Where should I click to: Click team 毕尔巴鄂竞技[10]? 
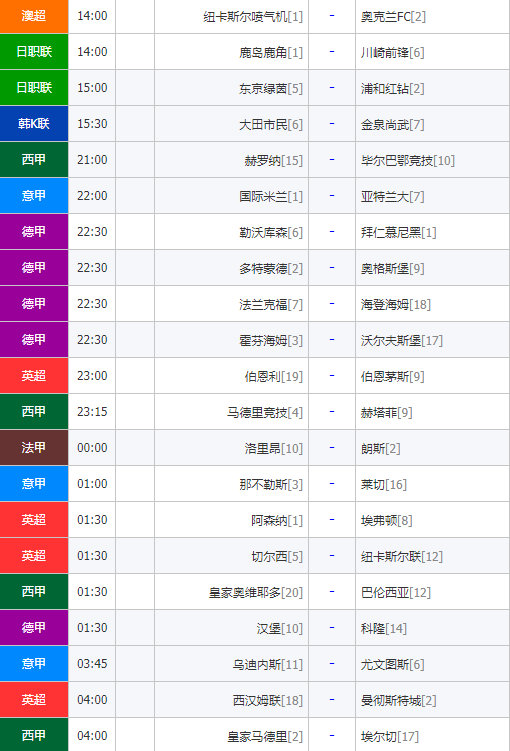click(x=408, y=160)
